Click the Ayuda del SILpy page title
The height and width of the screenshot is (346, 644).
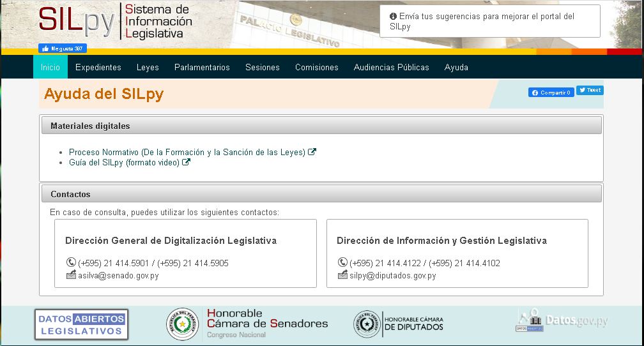tap(103, 94)
